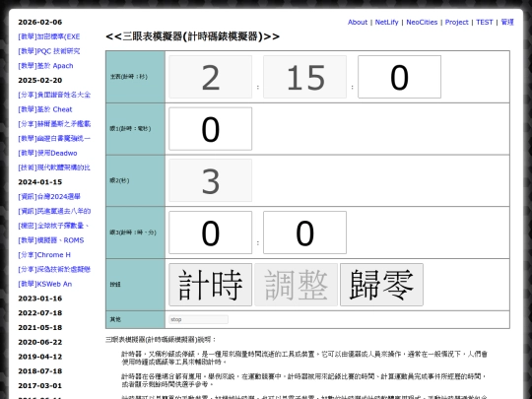The width and height of the screenshot is (532, 399).
Task: Expand the 2021-05-18 date section
Action: point(40,328)
